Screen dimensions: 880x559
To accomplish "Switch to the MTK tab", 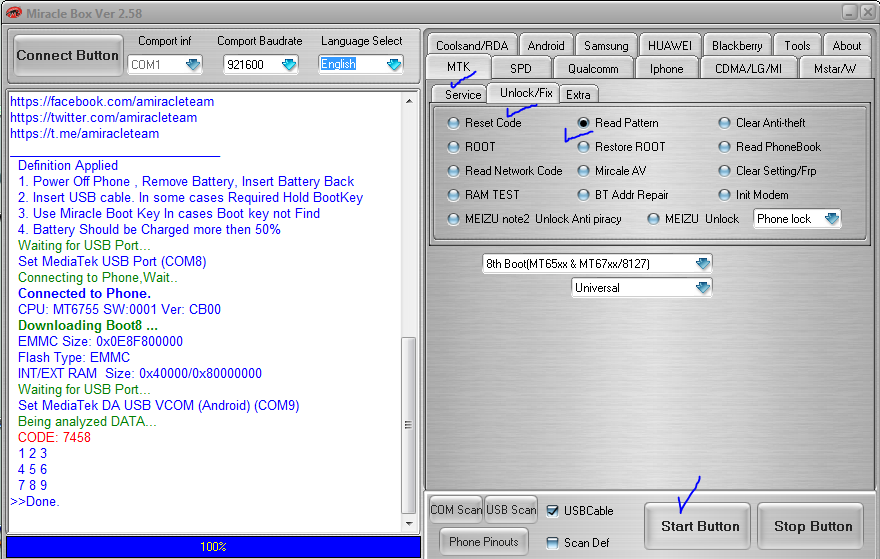I will [x=459, y=67].
